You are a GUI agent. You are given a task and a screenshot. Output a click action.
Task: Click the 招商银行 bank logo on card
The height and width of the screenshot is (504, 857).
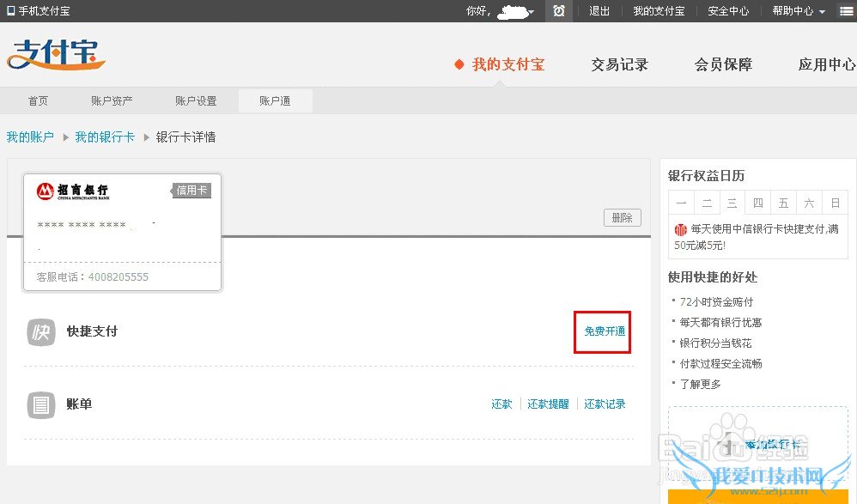pos(73,191)
